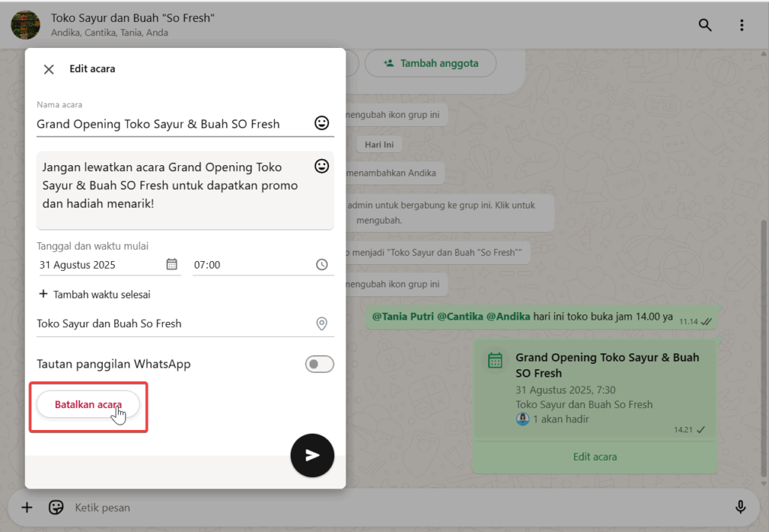Image resolution: width=769 pixels, height=532 pixels.
Task: Click location pin icon in location field
Action: pos(321,323)
